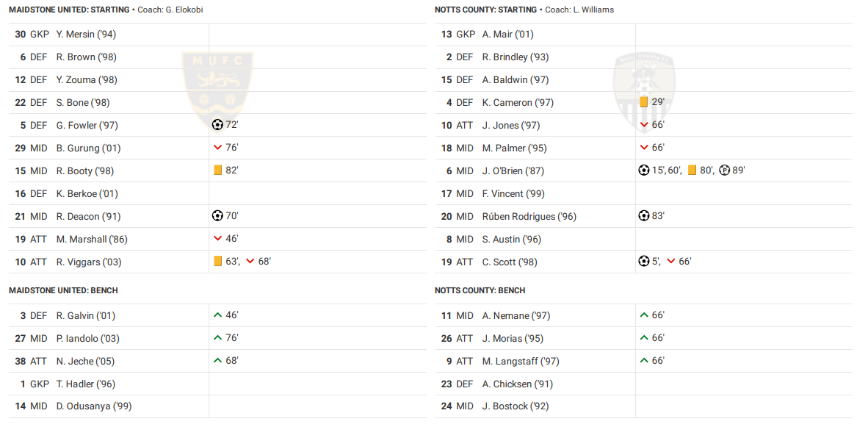
Task: Click J. O'Brien's penalty goal icon at 89'
Action: pyautogui.click(x=724, y=171)
